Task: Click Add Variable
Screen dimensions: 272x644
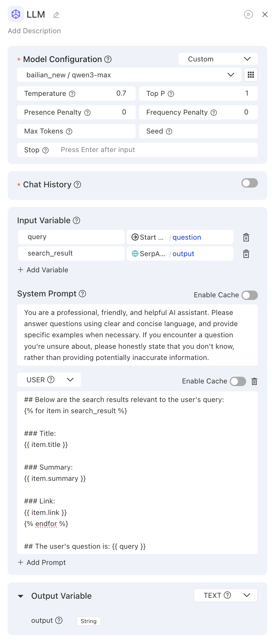Action: pyautogui.click(x=43, y=270)
